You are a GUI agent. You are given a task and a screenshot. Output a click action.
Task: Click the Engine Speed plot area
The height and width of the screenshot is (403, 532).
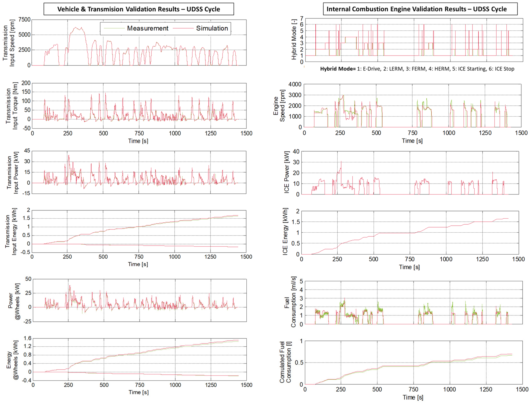pos(412,106)
